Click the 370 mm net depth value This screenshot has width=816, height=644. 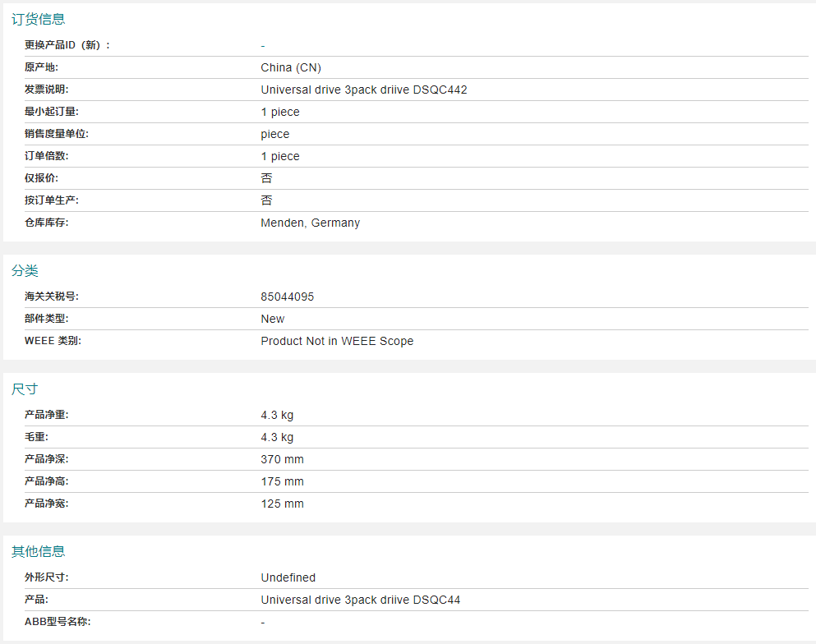pos(282,459)
